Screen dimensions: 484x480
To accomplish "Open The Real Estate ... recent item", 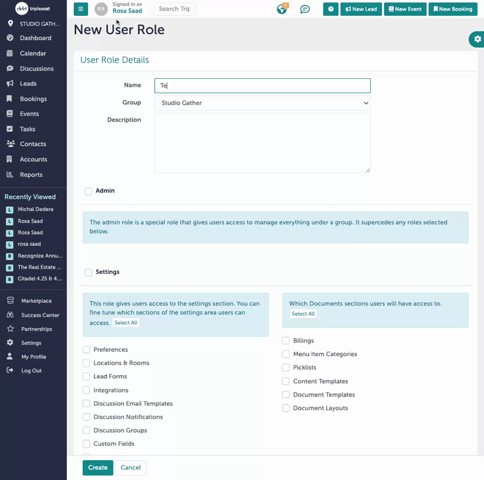I will [39, 267].
